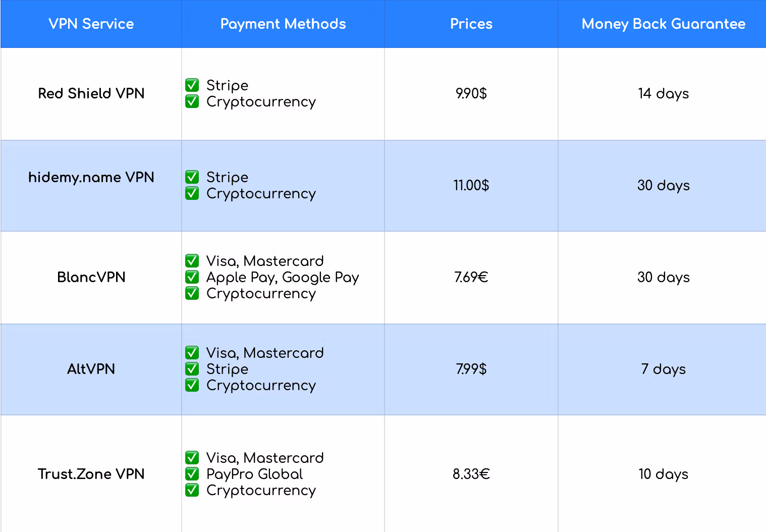Click the 7 days guarantee for AltVPN
This screenshot has width=766, height=532.
663,369
